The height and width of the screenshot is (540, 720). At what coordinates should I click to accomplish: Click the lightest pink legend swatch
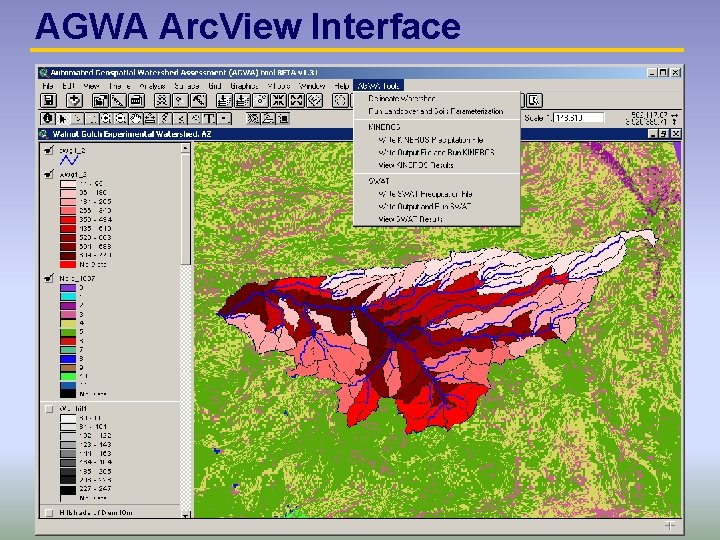point(68,183)
